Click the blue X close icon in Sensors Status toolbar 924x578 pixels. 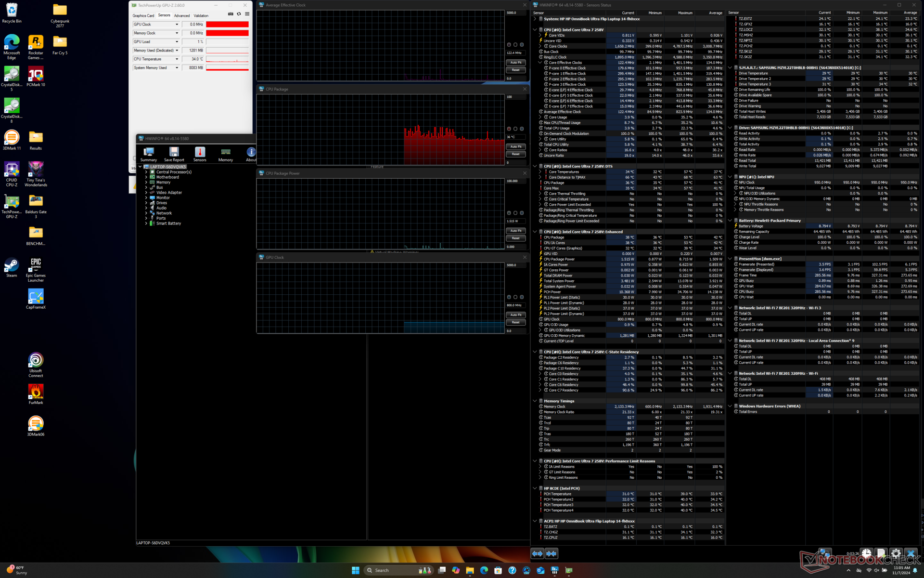click(x=911, y=553)
